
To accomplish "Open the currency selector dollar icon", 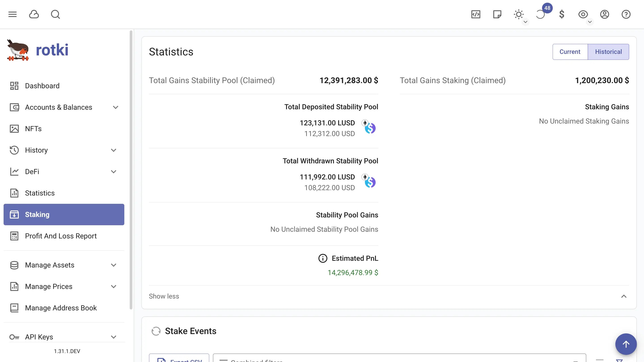I will [x=562, y=14].
